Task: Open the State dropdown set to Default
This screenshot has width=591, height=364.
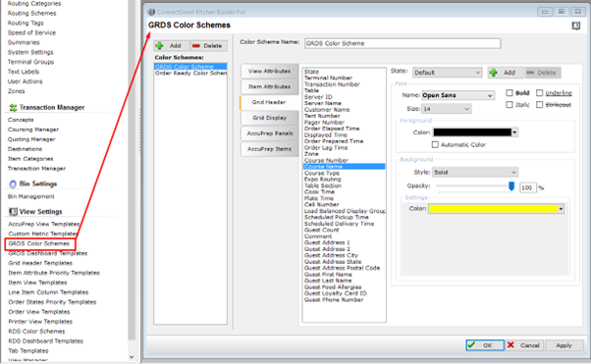Action: click(448, 73)
